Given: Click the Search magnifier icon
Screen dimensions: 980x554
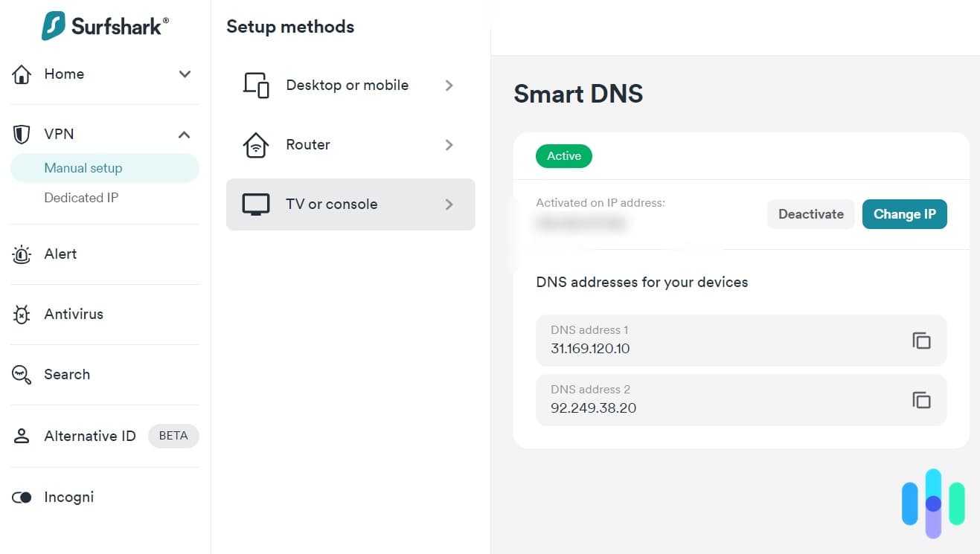Looking at the screenshot, I should [x=22, y=374].
